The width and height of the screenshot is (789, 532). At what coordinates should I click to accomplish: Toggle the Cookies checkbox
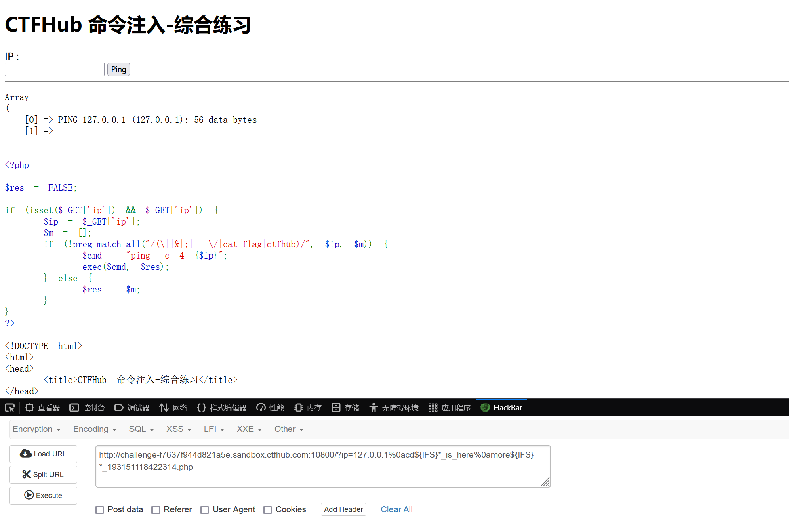click(x=267, y=510)
